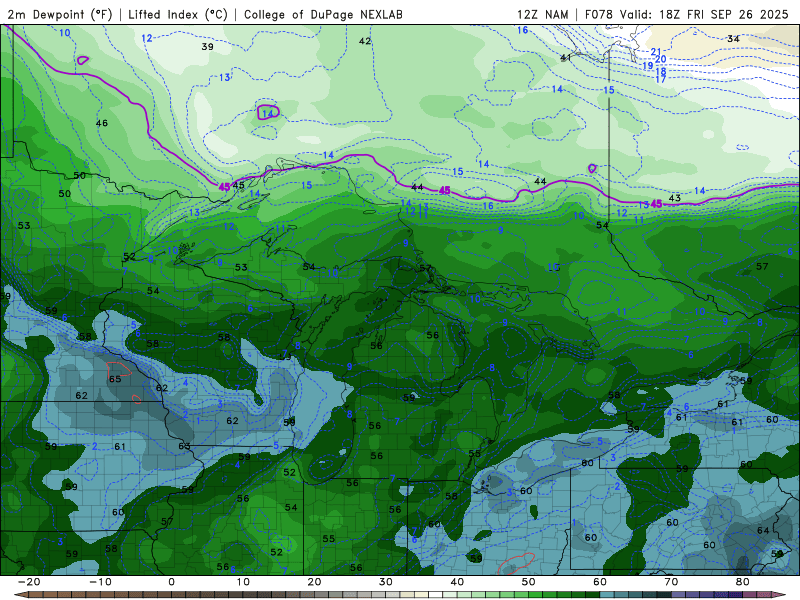Viewport: 800px width, 600px height.
Task: Click the -10 label on the color scale
Action: tap(101, 582)
